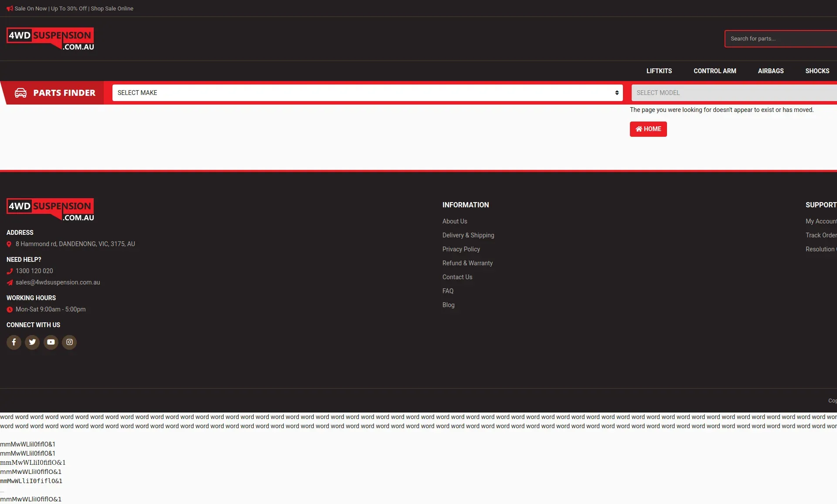Click the sales email address link

pyautogui.click(x=58, y=282)
